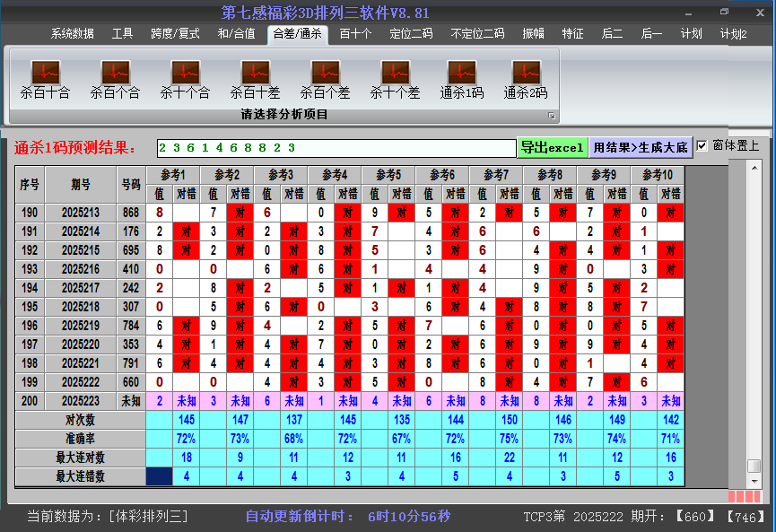Click the prediction result input field
776x532 pixels.
click(x=336, y=148)
